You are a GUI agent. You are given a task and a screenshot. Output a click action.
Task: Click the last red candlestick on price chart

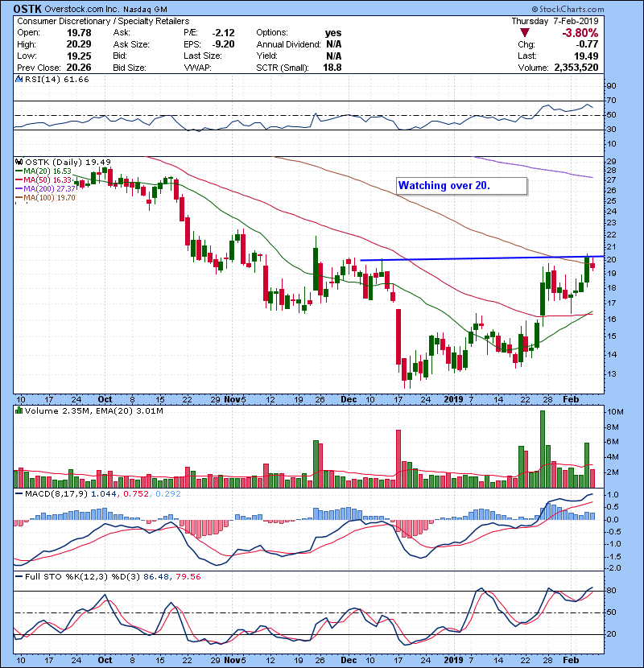tap(592, 266)
